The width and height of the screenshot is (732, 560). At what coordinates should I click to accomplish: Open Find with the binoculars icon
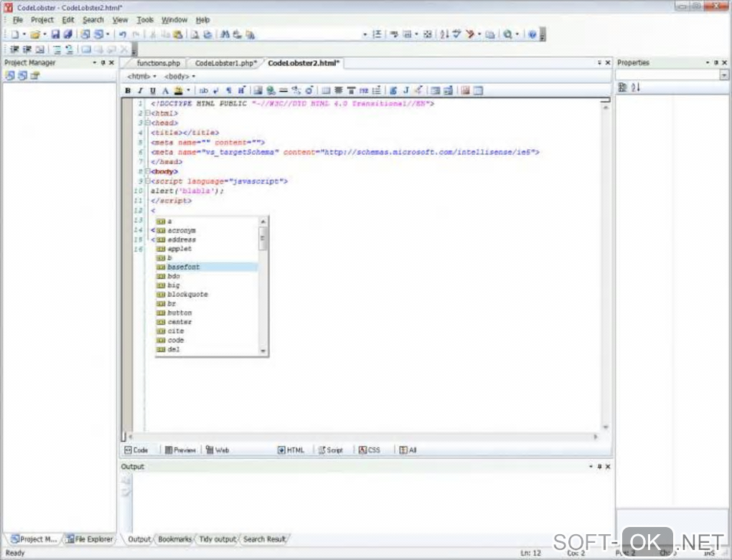(225, 34)
